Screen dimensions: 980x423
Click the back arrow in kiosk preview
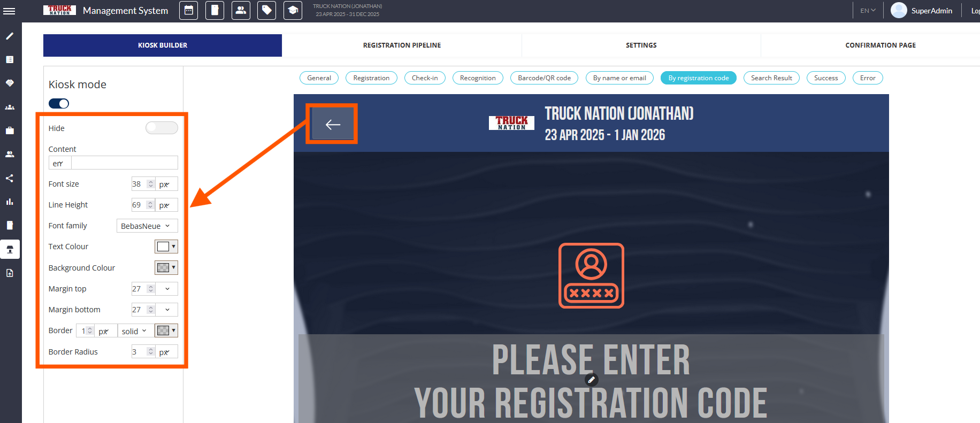(x=333, y=125)
